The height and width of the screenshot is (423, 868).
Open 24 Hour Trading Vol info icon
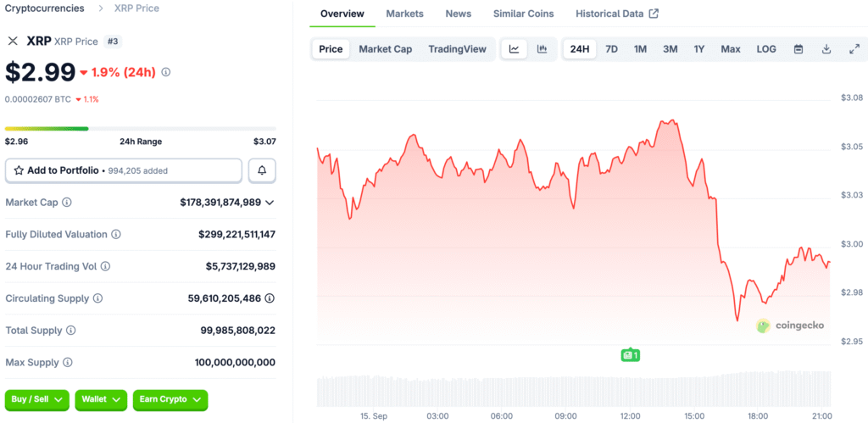(x=105, y=266)
